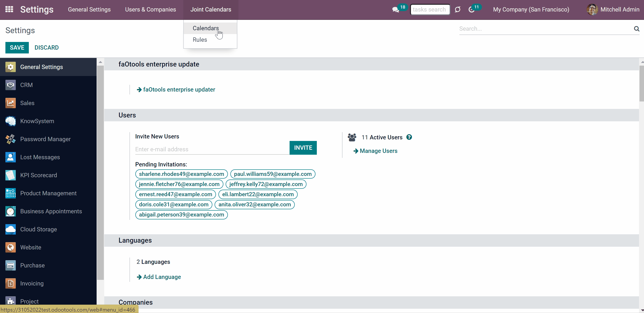Click the Purchase card icon

pyautogui.click(x=11, y=265)
